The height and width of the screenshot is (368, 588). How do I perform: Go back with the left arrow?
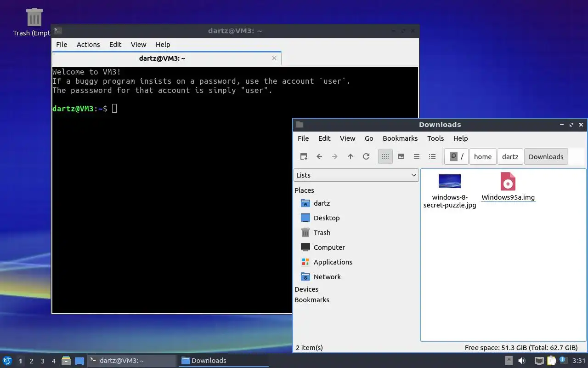[x=319, y=156]
